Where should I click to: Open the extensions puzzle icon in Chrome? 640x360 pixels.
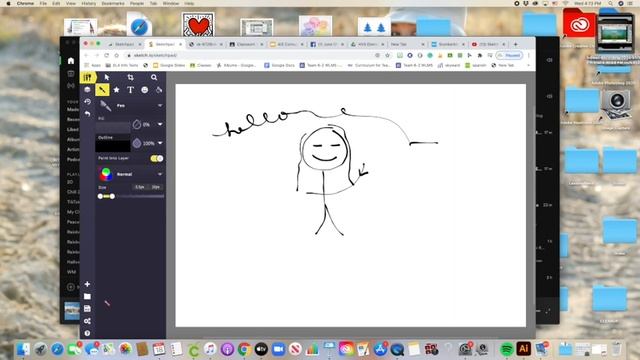pos(480,55)
